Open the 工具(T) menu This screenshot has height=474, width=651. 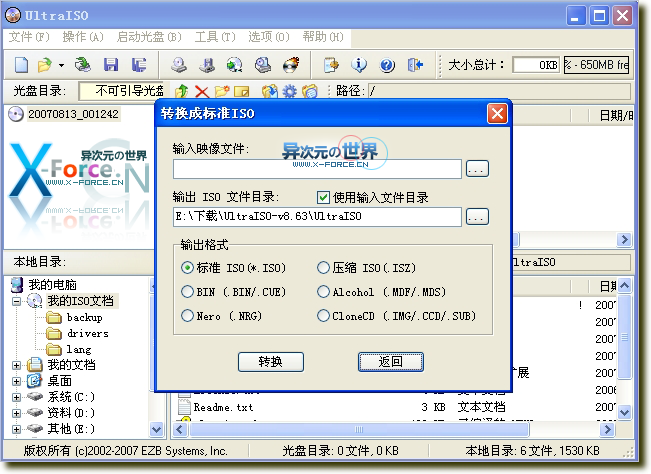[x=215, y=37]
